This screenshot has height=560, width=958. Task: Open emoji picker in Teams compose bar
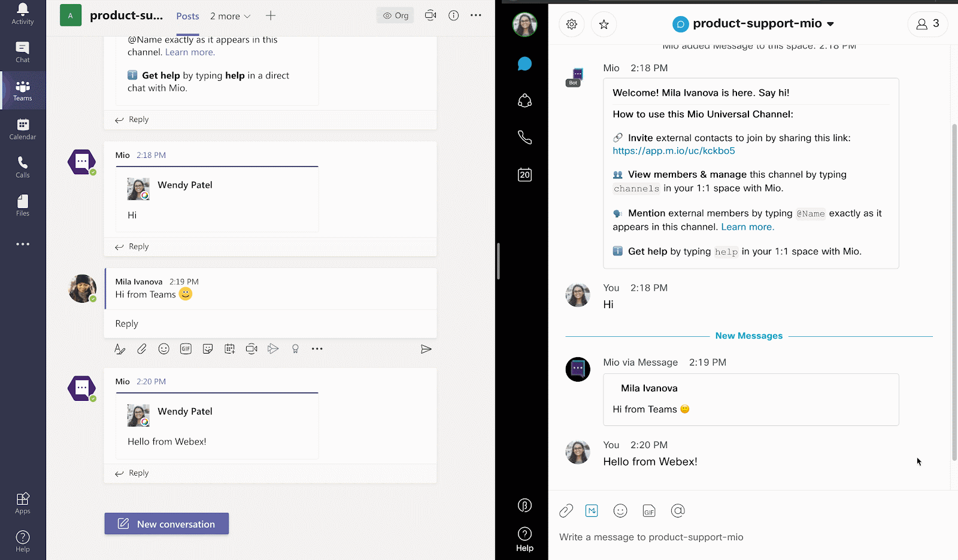point(163,349)
